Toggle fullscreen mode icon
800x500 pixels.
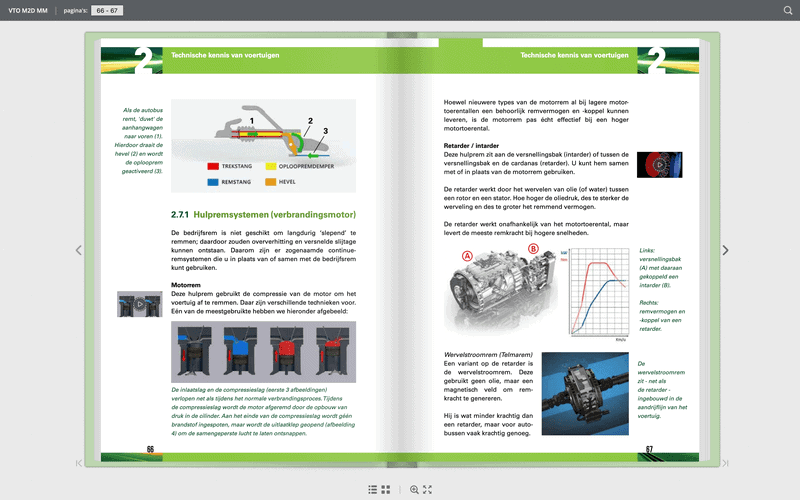click(428, 489)
